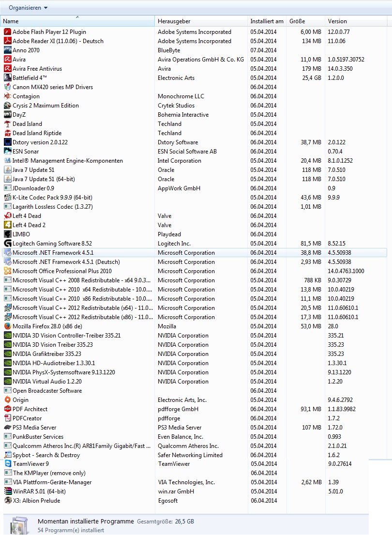Click the installed programs icon in details pane
Image resolution: width=392 pixels, height=538 pixels.
(19, 525)
